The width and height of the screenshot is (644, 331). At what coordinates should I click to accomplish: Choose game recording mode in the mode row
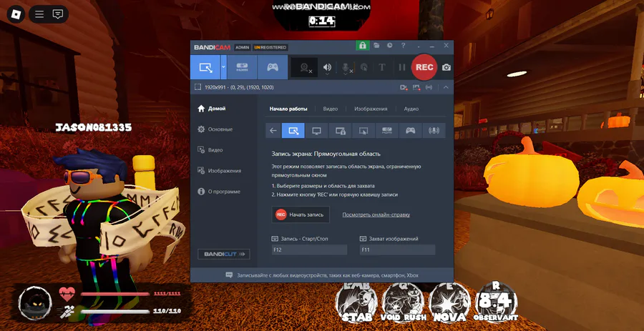coord(410,130)
